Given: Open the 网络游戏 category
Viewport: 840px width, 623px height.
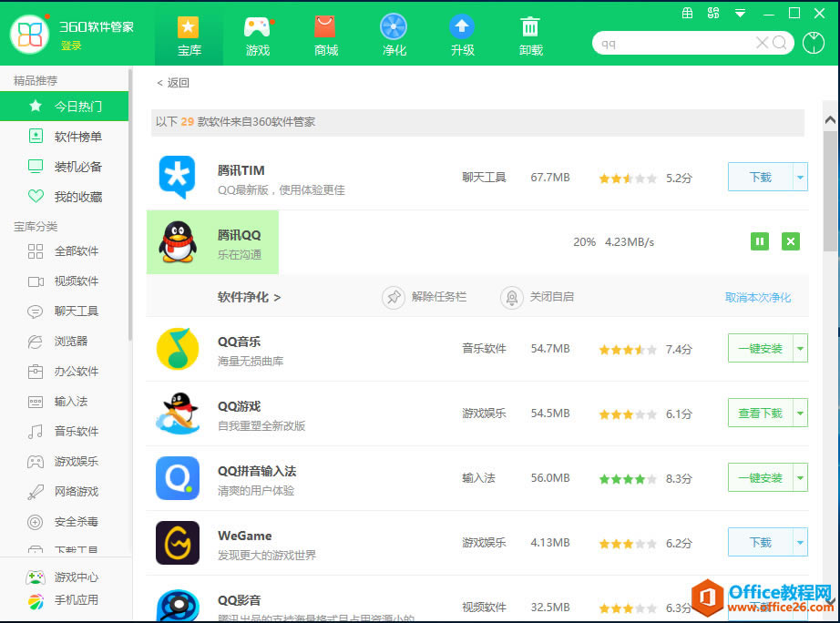Looking at the screenshot, I should (x=65, y=491).
